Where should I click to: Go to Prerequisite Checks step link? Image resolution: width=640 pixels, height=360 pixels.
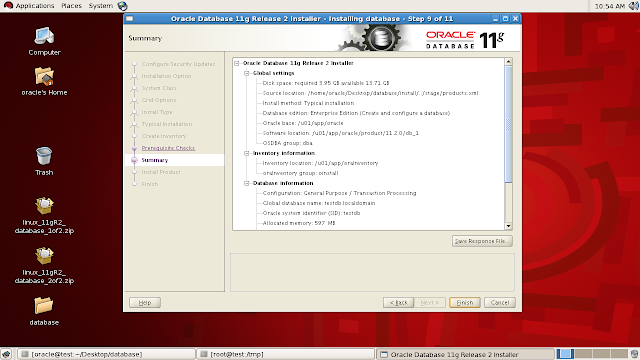coord(168,148)
